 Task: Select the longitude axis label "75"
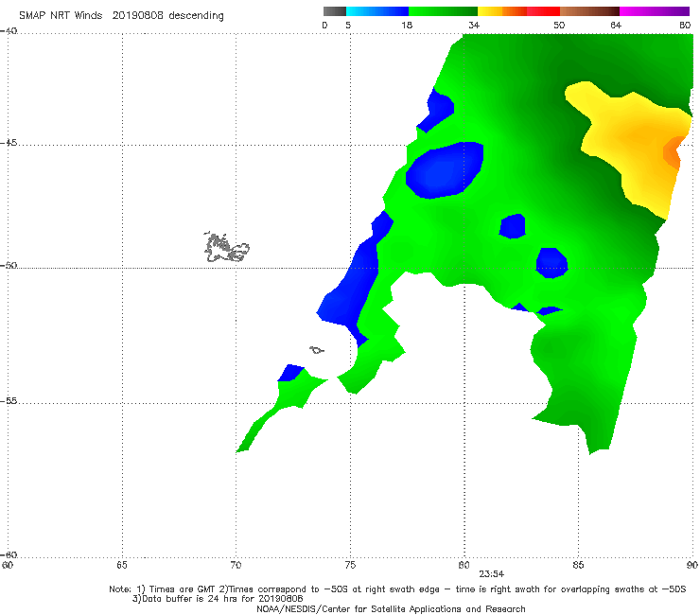click(x=350, y=565)
